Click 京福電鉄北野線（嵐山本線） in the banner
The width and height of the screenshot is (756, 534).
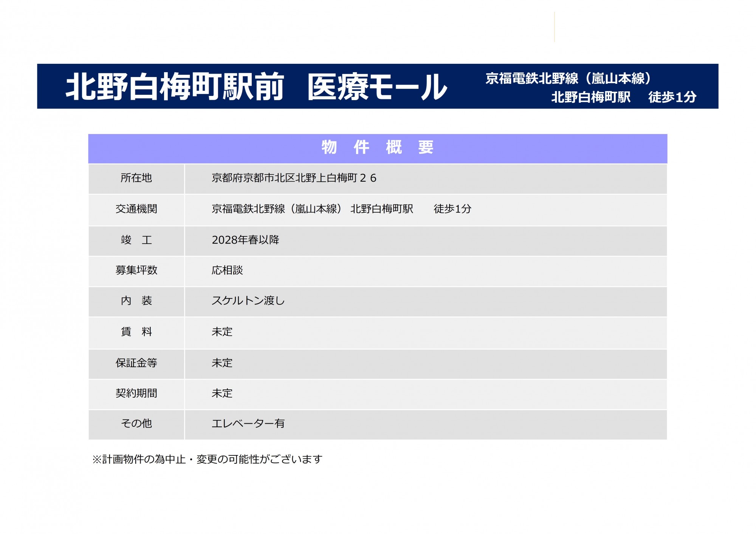pos(569,79)
